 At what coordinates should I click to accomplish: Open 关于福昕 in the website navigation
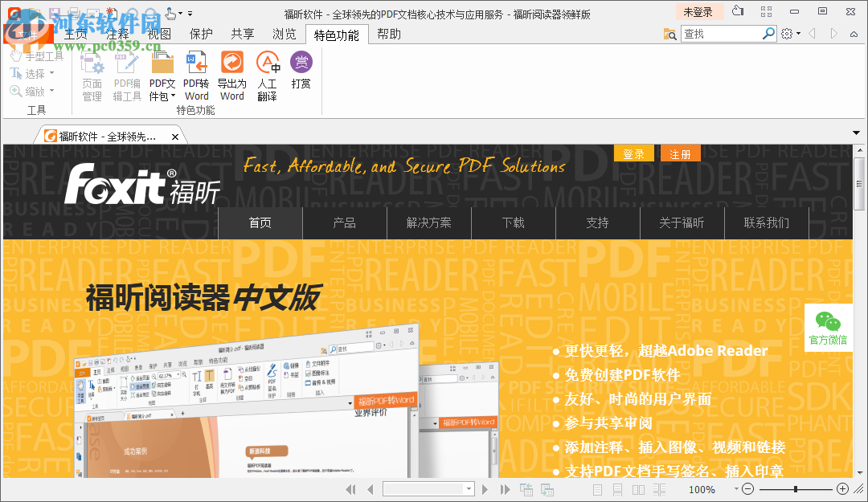click(682, 223)
